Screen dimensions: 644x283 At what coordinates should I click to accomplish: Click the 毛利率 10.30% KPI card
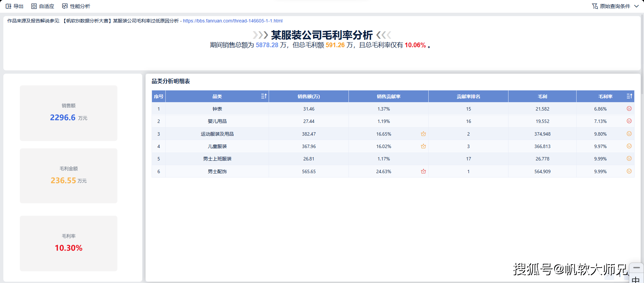point(68,243)
